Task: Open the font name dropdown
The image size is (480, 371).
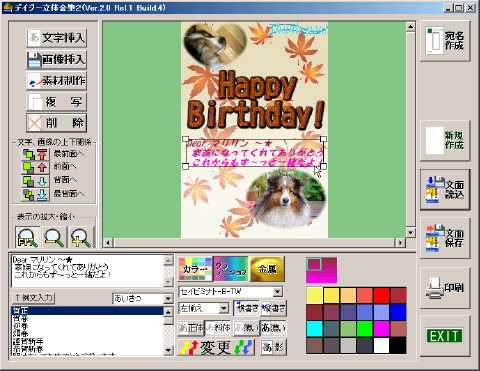Action: 277,292
